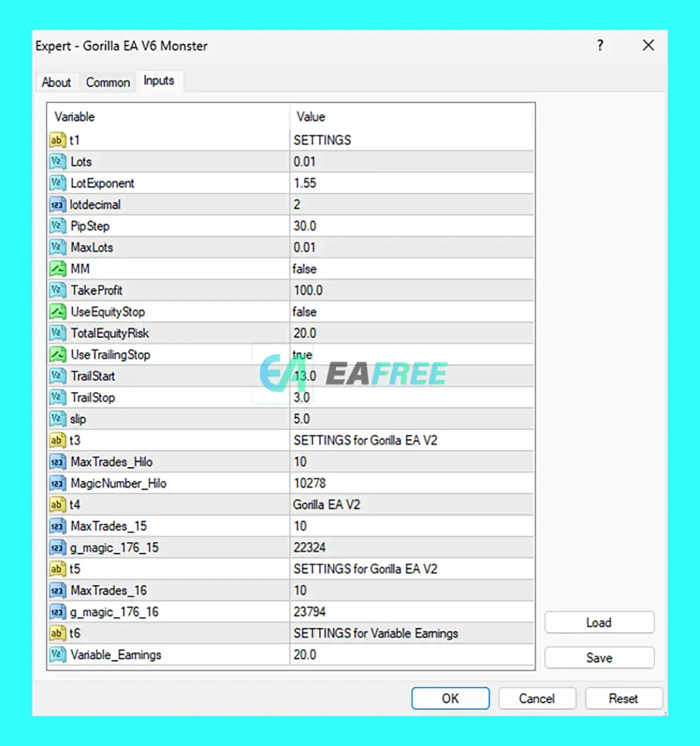Load a saved input set
This screenshot has height=746, width=700.
tap(599, 622)
